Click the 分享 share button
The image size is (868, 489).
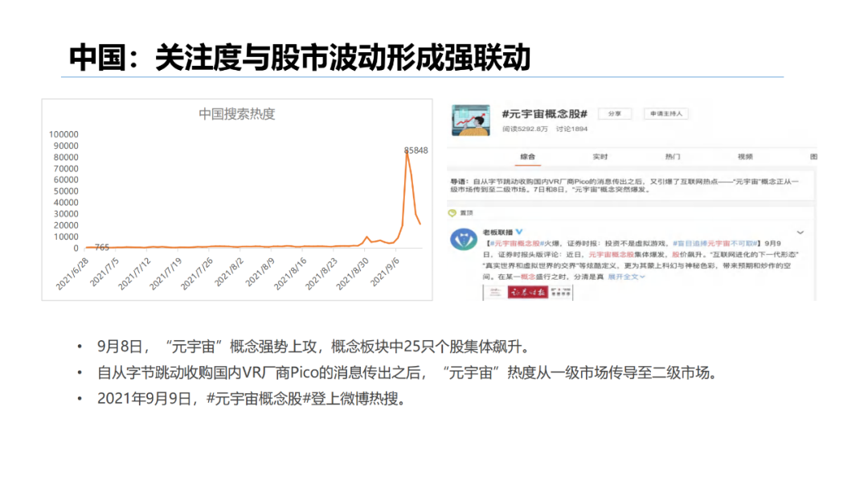(614, 113)
